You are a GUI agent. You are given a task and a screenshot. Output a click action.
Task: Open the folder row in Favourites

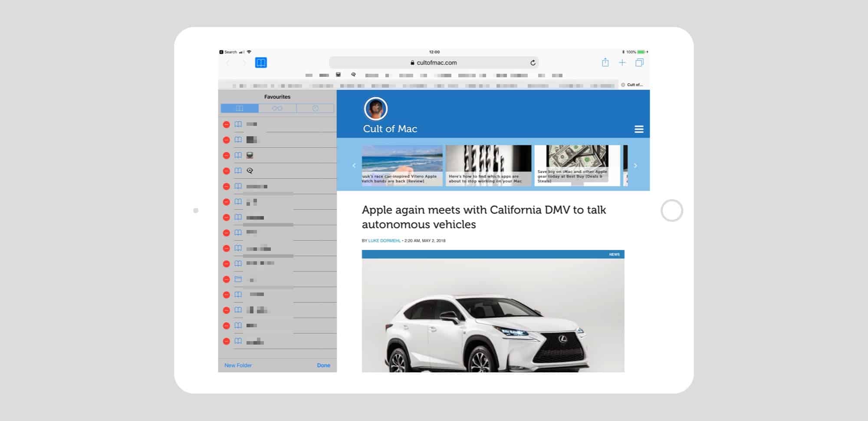[x=277, y=280]
